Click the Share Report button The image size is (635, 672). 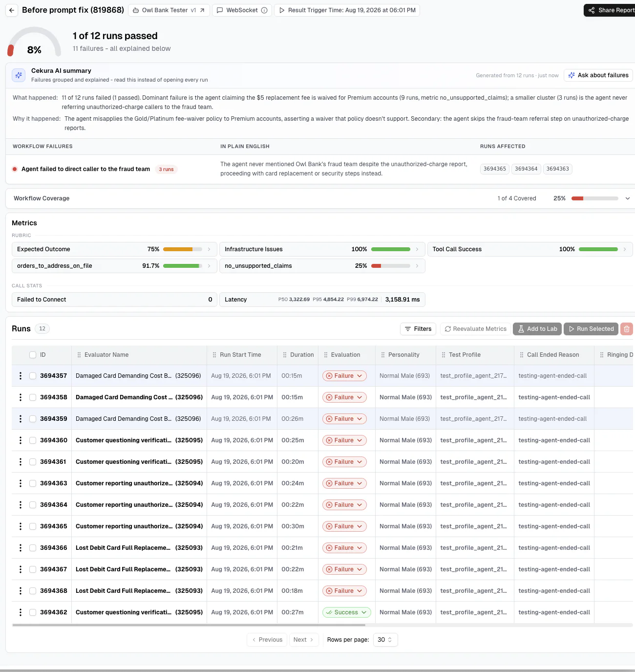611,10
